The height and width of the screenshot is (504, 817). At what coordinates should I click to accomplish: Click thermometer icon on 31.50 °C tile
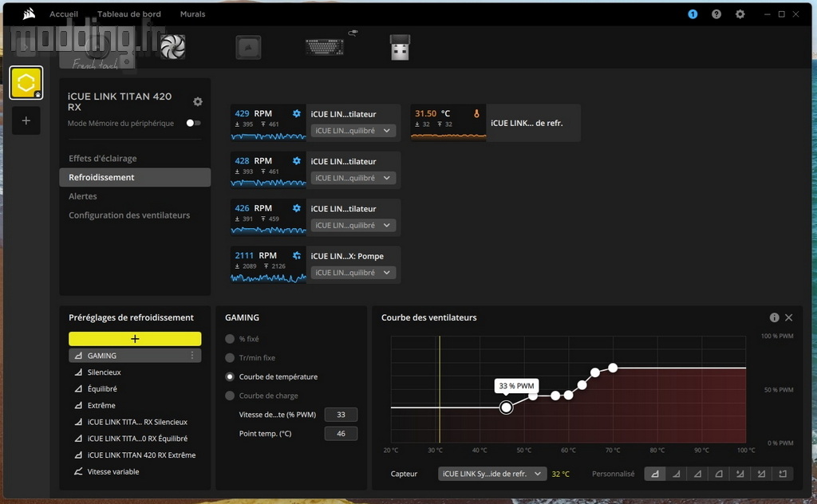click(x=476, y=113)
